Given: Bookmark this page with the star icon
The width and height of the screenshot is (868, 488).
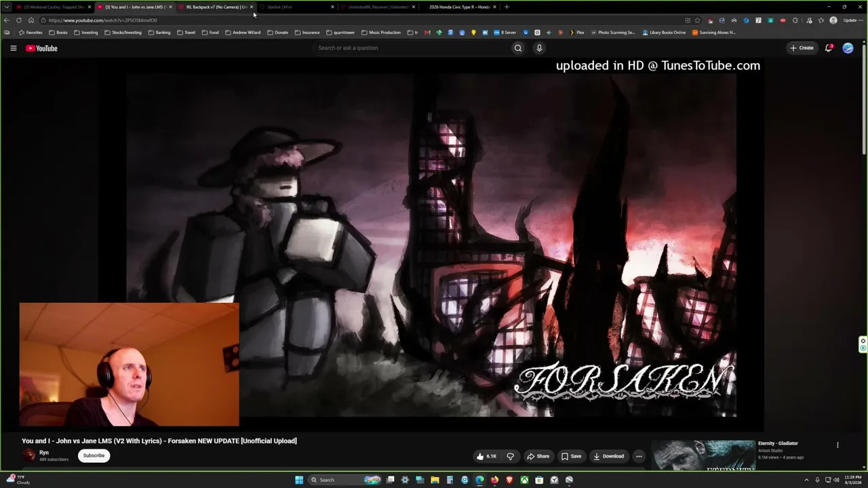Looking at the screenshot, I should tap(697, 20).
